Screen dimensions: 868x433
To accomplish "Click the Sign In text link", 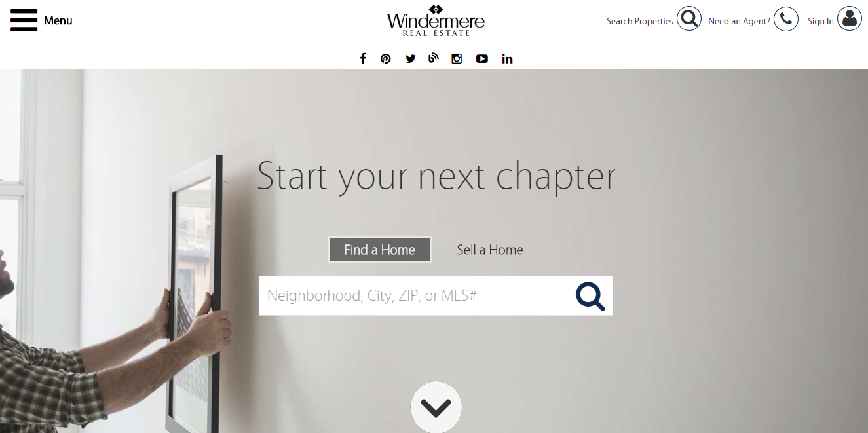I will 821,22.
